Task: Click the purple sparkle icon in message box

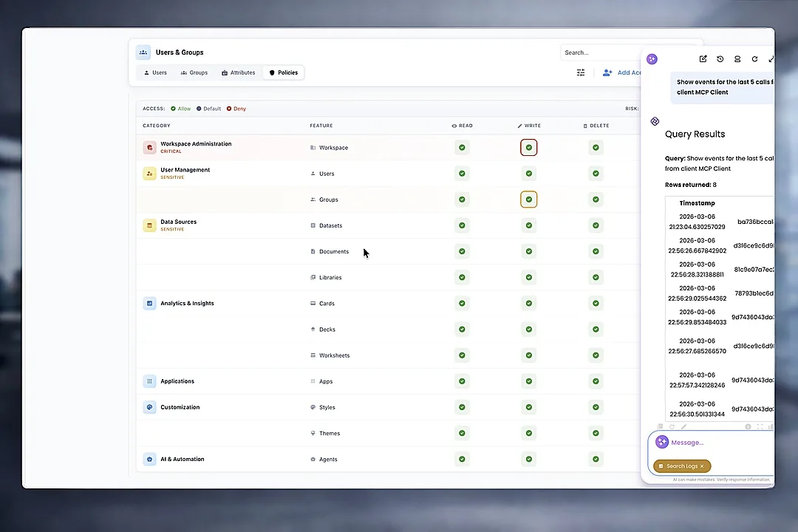Action: coord(662,442)
